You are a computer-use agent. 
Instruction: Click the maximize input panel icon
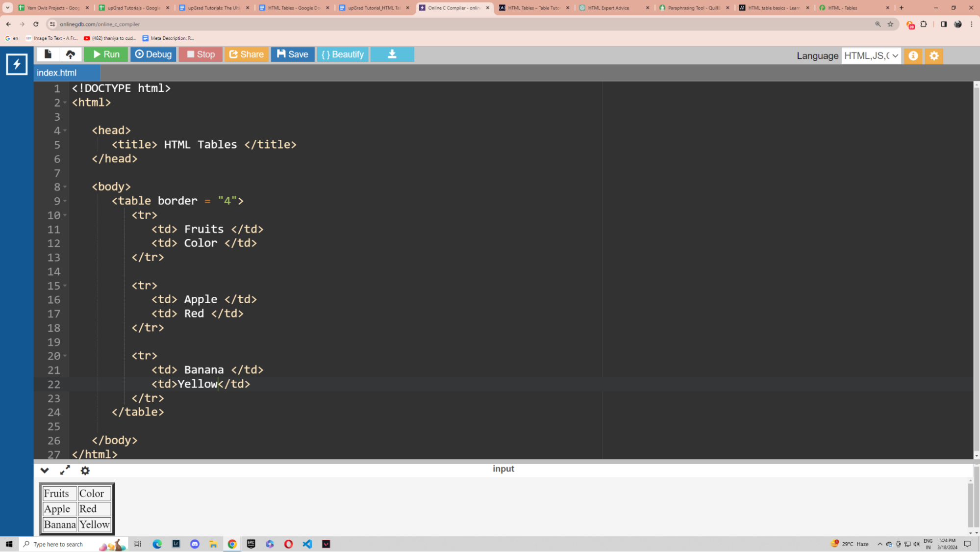point(64,470)
